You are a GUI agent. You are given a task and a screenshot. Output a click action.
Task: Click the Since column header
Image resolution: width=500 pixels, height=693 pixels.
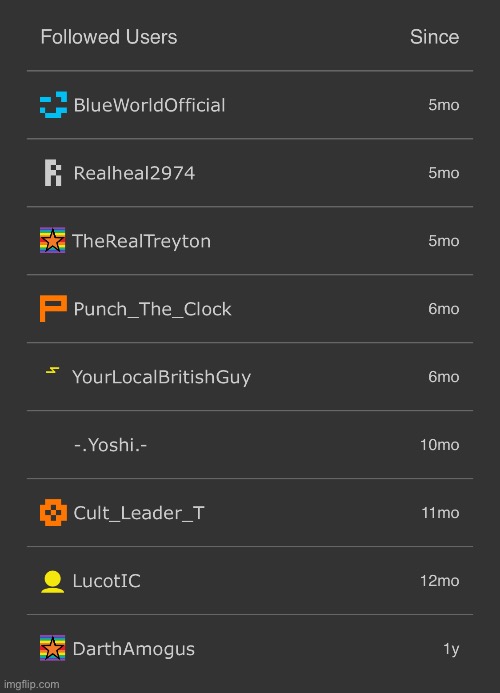(x=434, y=37)
